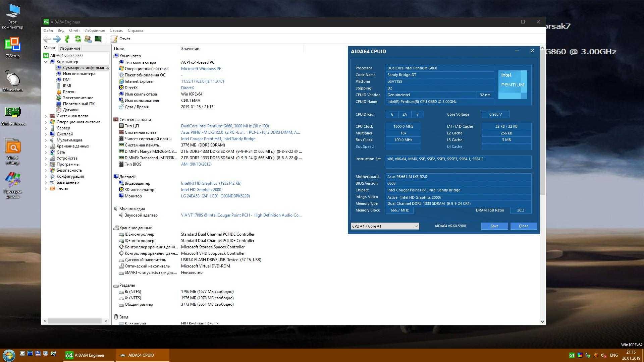This screenshot has width=644, height=362.
Task: Select DMI in the sidebar tree
Action: tap(67, 80)
